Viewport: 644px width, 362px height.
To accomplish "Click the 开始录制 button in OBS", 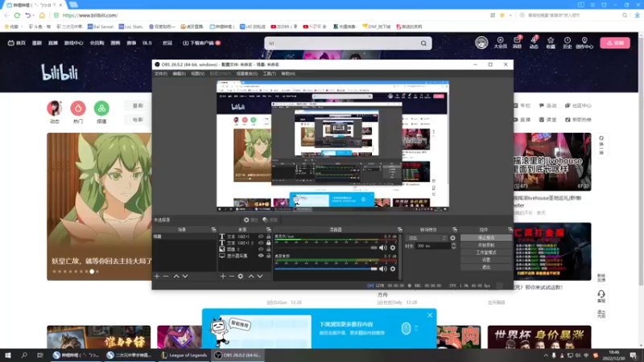I will coord(486,245).
